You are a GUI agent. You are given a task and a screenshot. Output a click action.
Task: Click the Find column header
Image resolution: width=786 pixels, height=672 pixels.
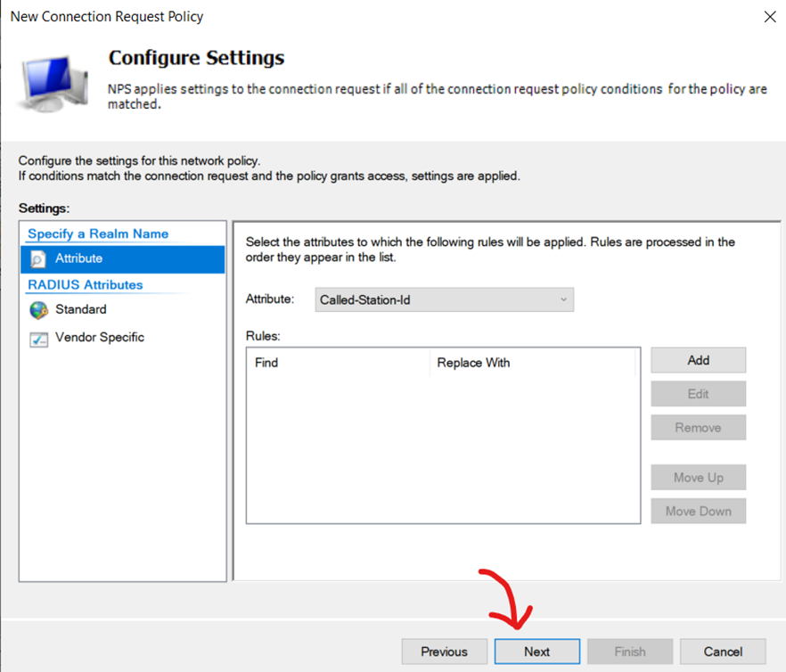coord(339,363)
